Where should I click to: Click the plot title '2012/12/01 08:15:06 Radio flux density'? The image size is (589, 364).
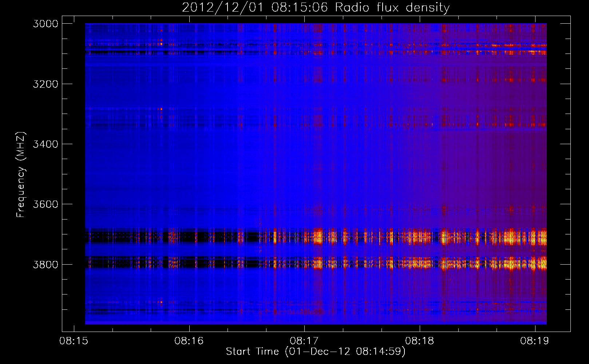click(316, 7)
